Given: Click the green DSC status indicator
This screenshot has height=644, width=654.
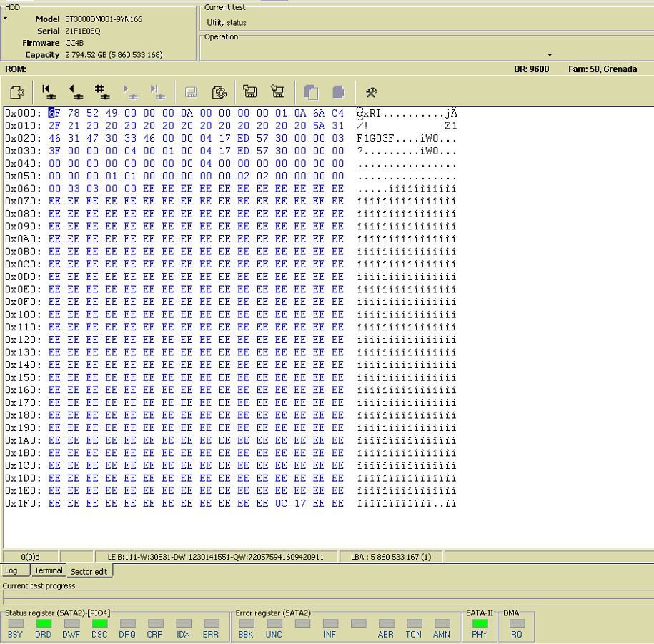Looking at the screenshot, I should (x=99, y=623).
